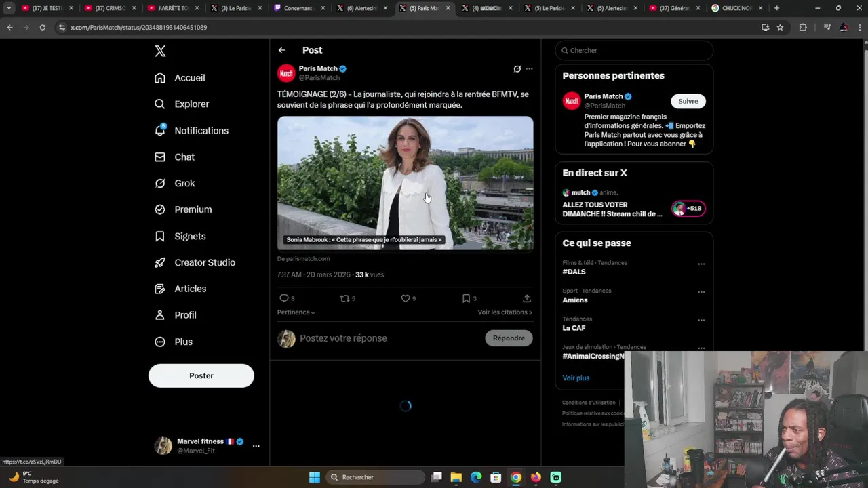Open Conditions d'utilisation link
The width and height of the screenshot is (868, 488).
click(x=589, y=403)
